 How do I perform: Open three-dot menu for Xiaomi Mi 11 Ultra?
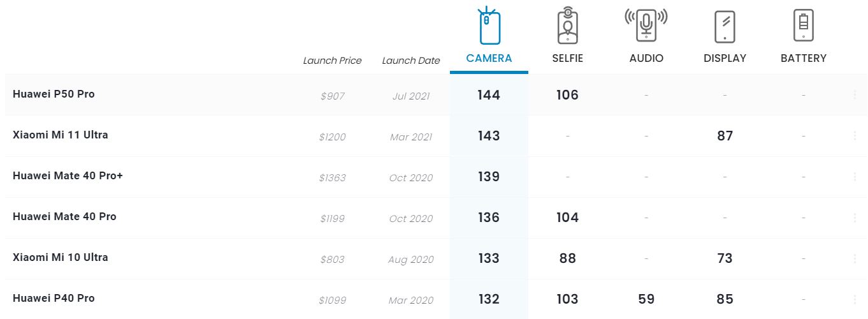click(x=855, y=136)
